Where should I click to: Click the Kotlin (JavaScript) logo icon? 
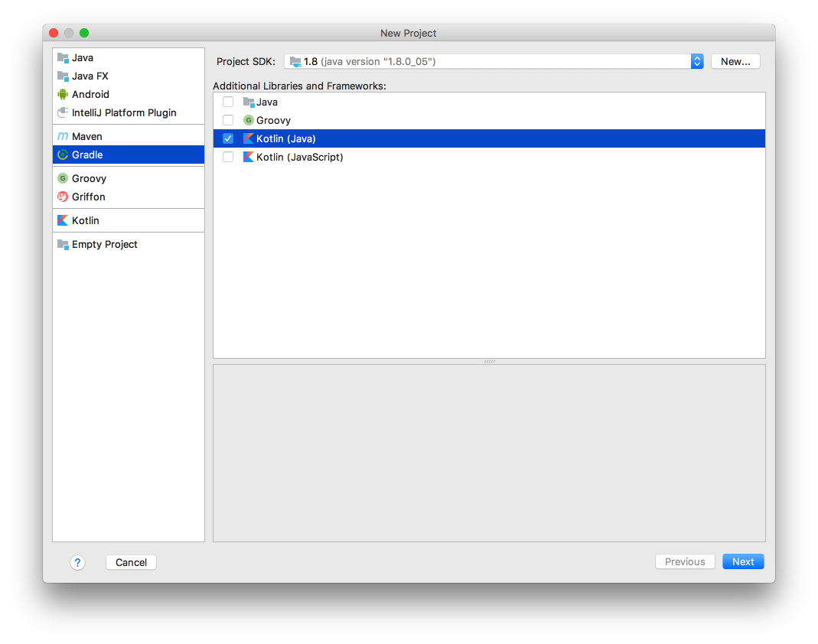tap(249, 157)
